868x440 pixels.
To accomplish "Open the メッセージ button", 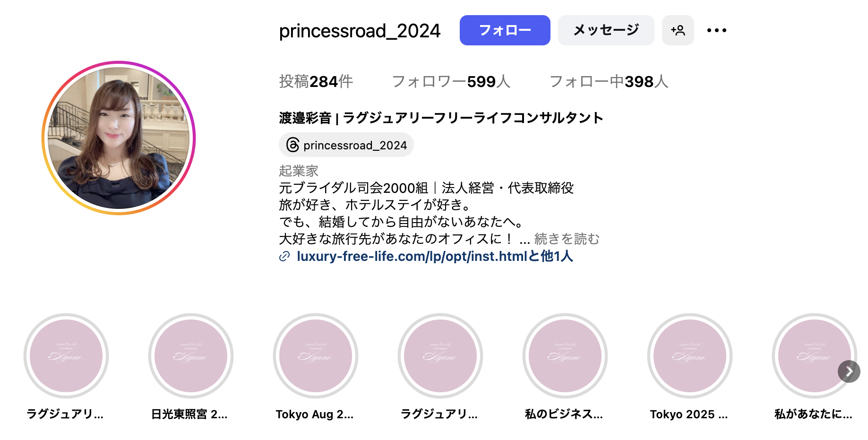I will [x=606, y=30].
